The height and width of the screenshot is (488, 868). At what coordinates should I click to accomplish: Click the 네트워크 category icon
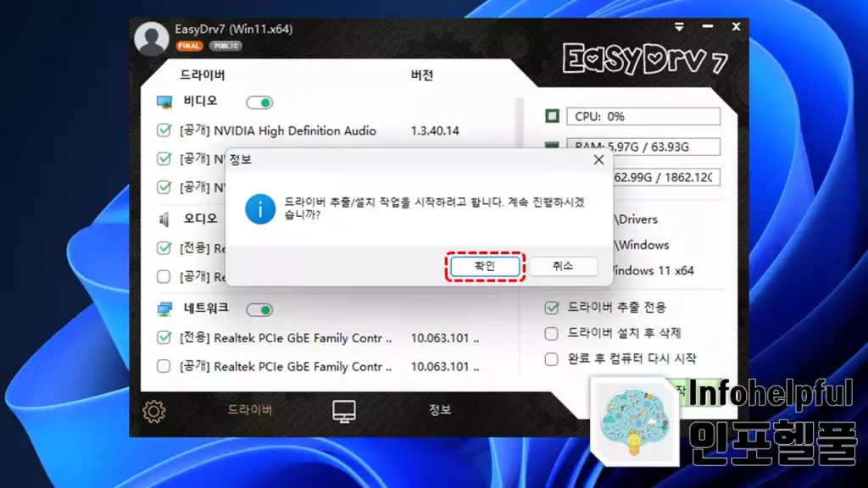point(164,308)
